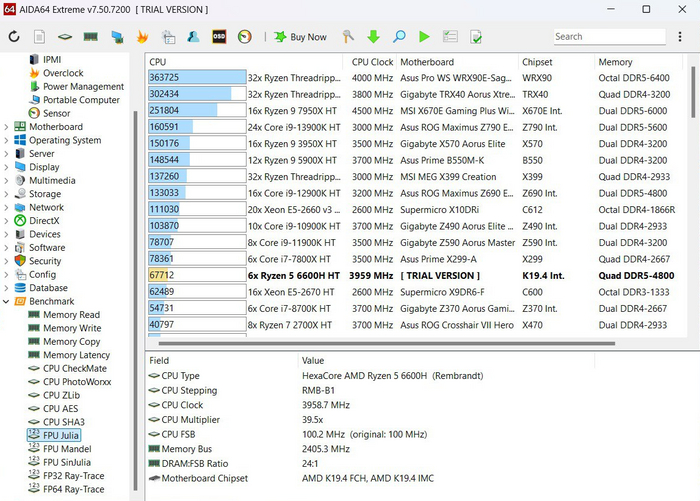Click the hammer and wrench tools icon
This screenshot has width=700, height=501.
347,37
